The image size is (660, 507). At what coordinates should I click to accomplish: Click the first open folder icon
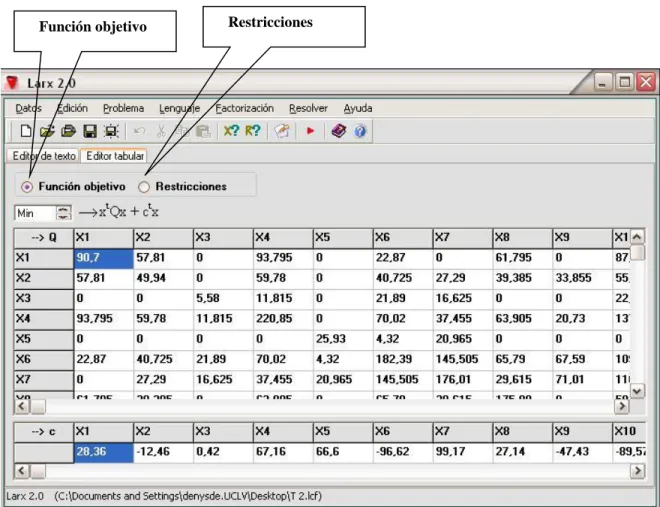coord(47,131)
